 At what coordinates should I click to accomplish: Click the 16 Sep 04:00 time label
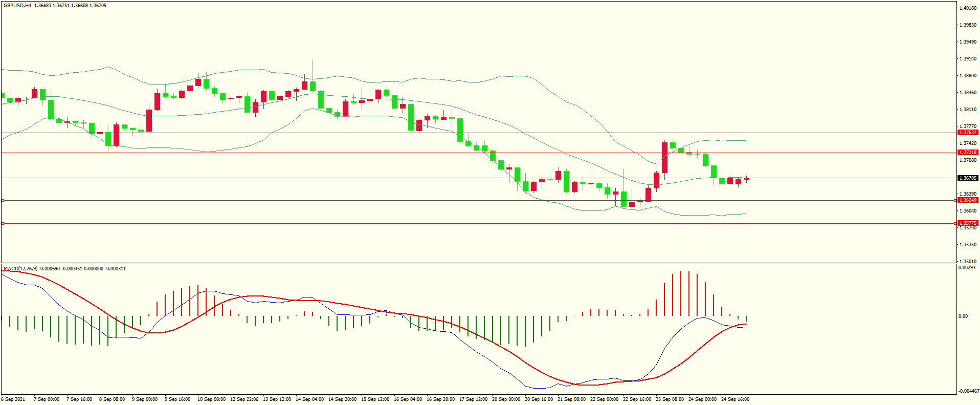tap(408, 399)
